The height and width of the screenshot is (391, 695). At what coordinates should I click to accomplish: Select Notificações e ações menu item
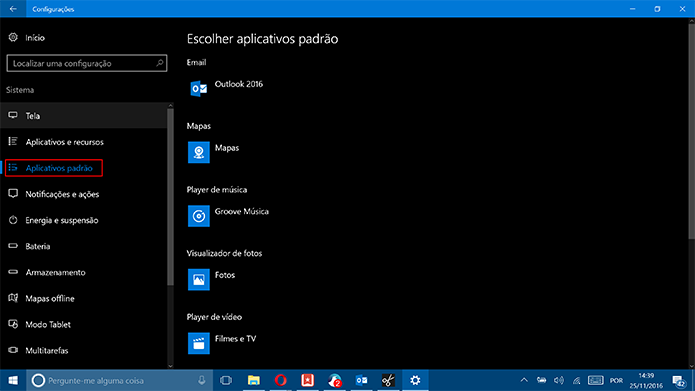(x=84, y=194)
